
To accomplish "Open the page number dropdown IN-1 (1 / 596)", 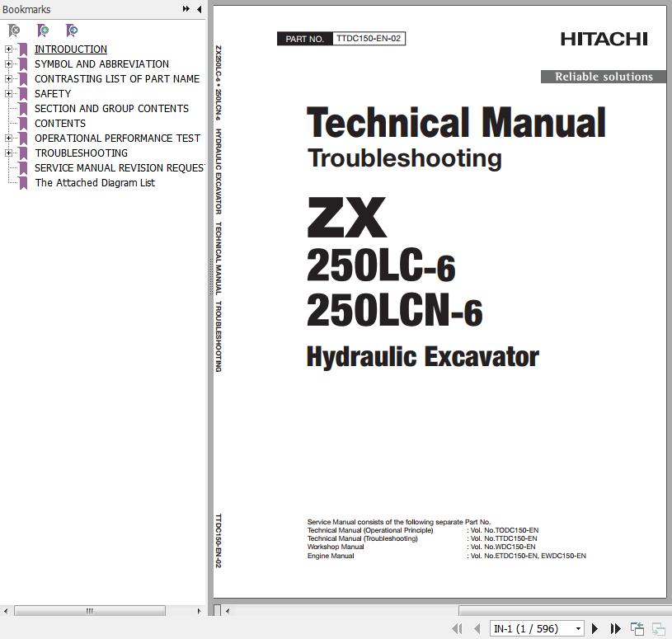I will point(578,629).
